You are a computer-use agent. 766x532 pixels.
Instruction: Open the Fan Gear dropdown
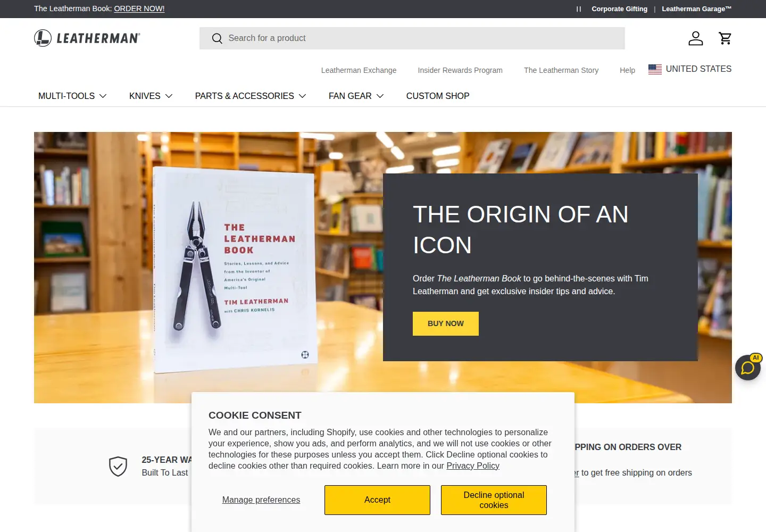tap(356, 96)
